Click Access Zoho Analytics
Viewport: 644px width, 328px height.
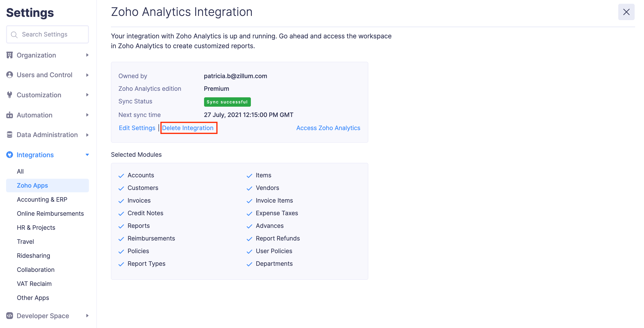tap(328, 128)
